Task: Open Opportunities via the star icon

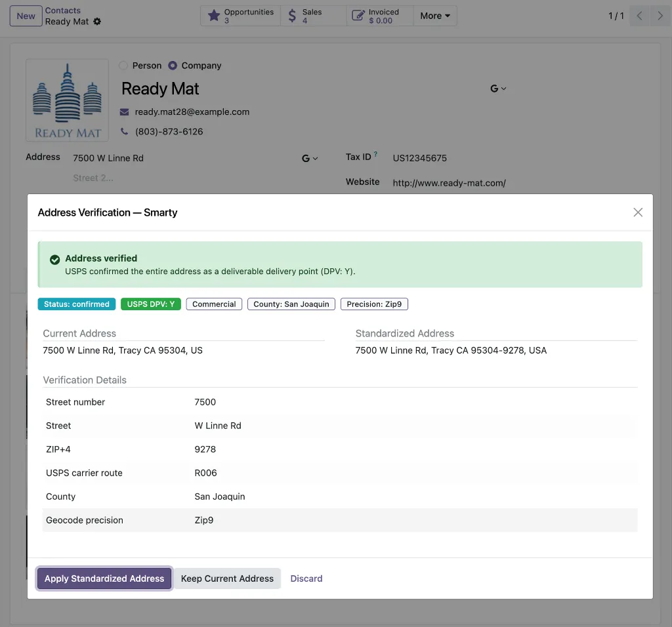Action: coord(213,16)
